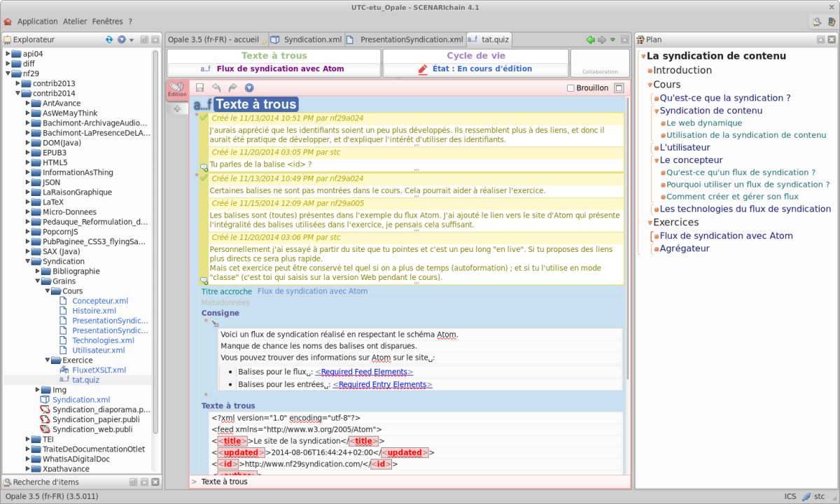This screenshot has height=504, width=840.
Task: Click the pencil icon beside État
Action: 423,69
